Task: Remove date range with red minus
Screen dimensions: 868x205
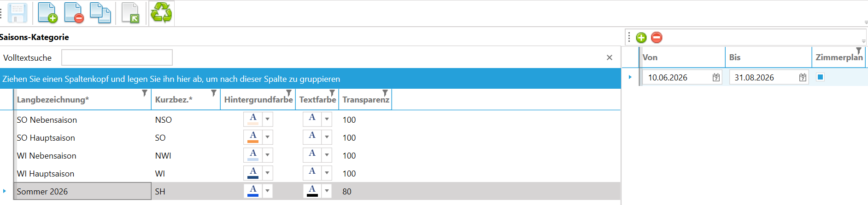Action: 657,38
